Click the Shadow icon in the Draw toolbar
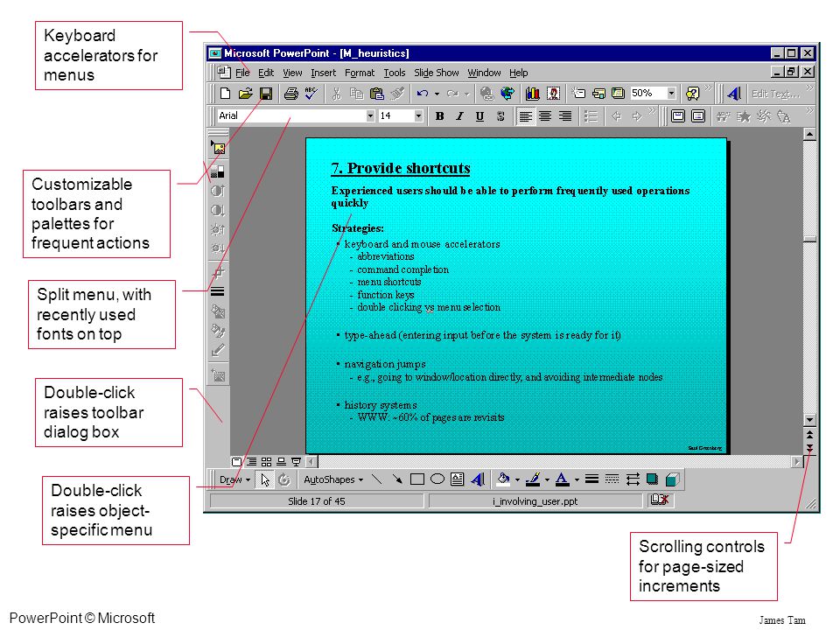This screenshot has height=630, width=840. [652, 479]
